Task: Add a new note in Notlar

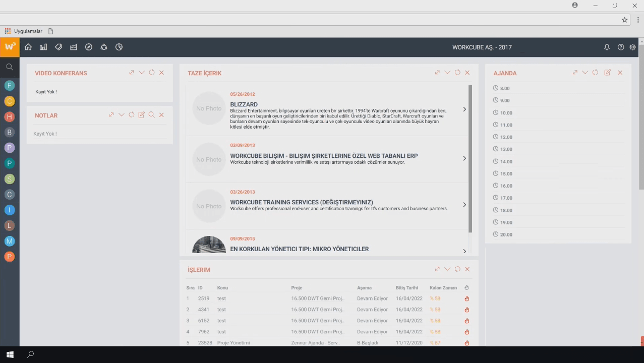Action: coord(142,115)
